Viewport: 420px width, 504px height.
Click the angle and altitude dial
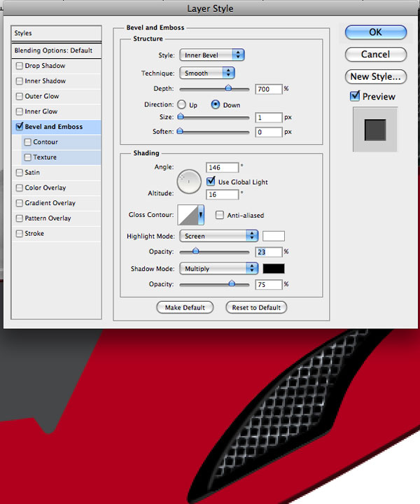click(189, 181)
